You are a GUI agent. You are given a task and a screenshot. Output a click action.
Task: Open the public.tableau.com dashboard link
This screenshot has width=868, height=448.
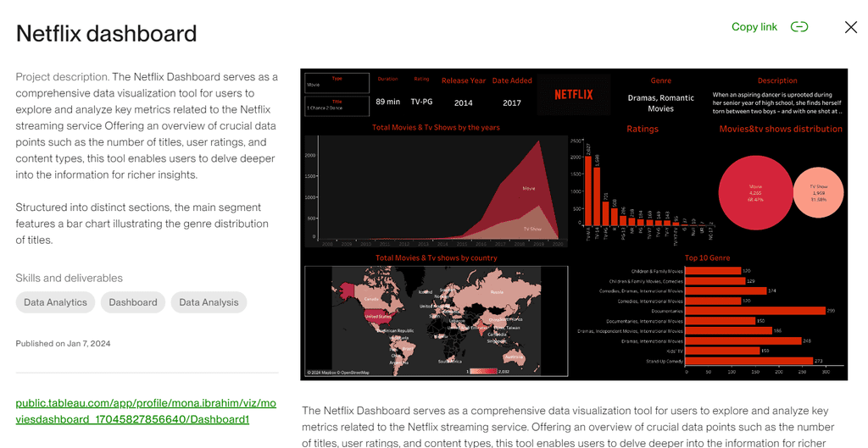click(x=146, y=411)
